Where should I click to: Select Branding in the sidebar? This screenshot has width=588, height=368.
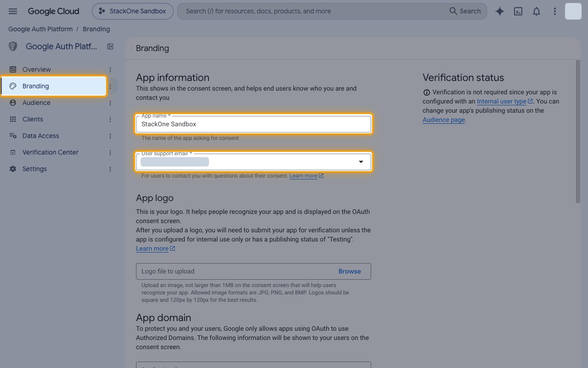coord(53,86)
